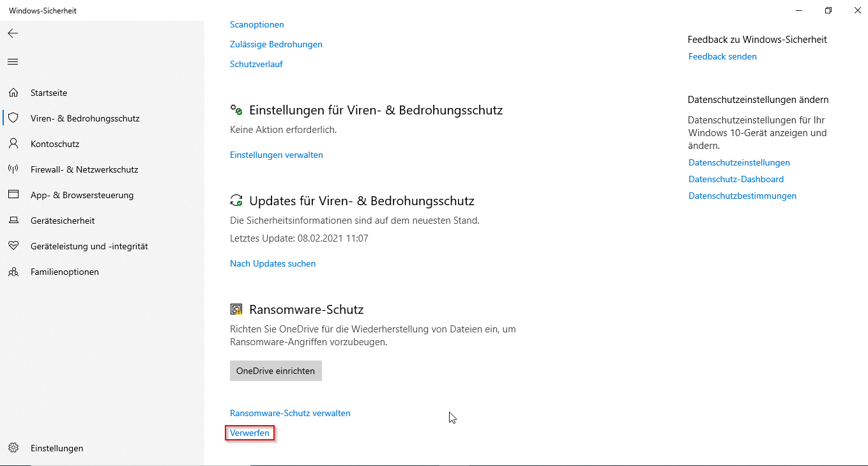Click the Ransomware-Schutz icon
Screen dimensions: 868x466
tap(236, 309)
